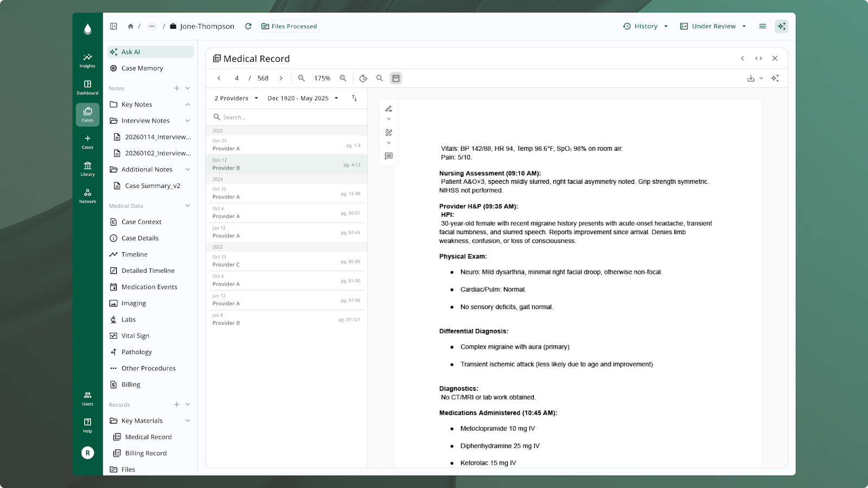Go to home breadcrumb icon

pyautogui.click(x=130, y=26)
